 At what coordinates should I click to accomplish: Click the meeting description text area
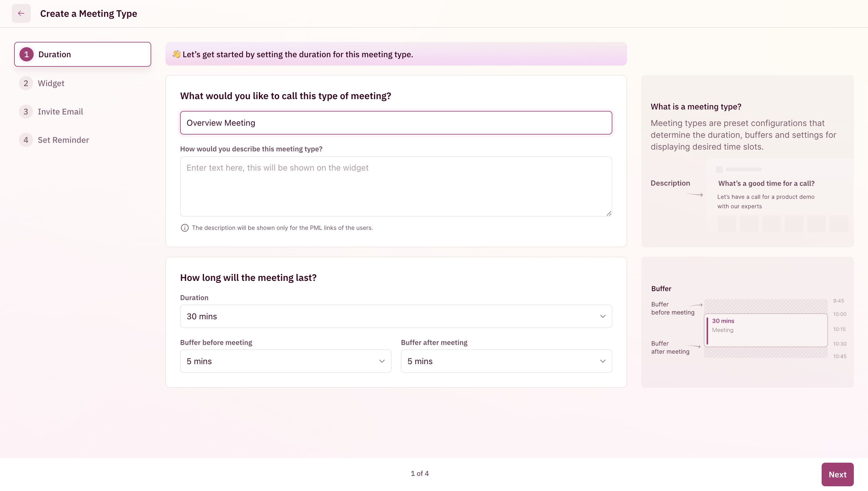(396, 186)
